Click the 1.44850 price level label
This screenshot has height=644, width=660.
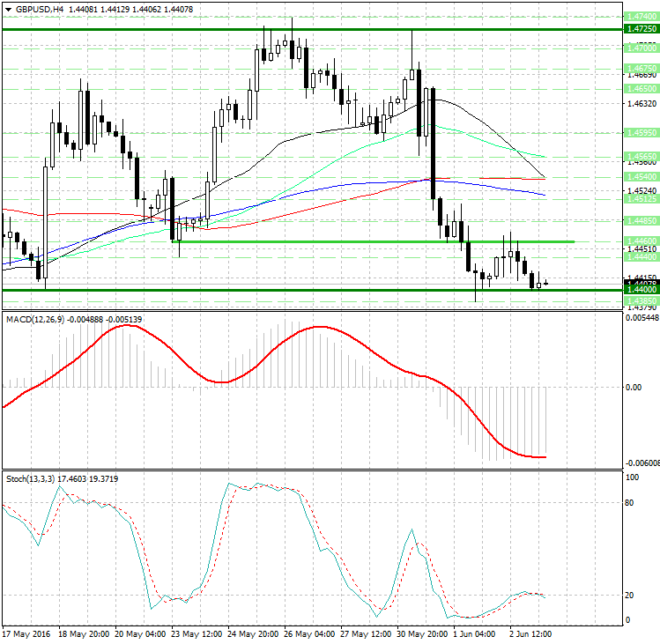[641, 220]
